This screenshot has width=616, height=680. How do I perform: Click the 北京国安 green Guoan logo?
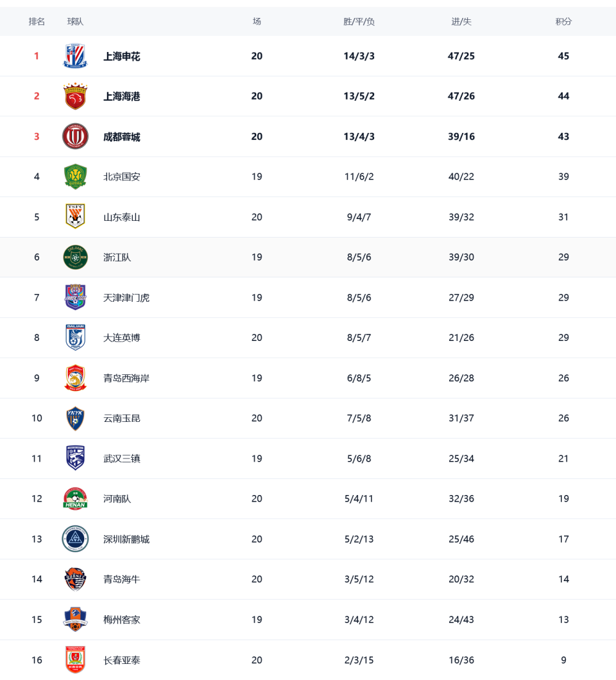pyautogui.click(x=75, y=177)
